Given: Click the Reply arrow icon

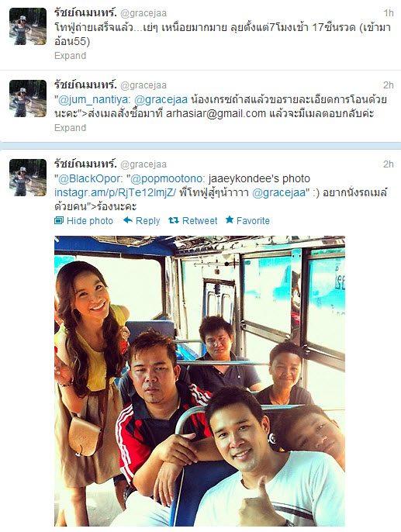Looking at the screenshot, I should (128, 220).
